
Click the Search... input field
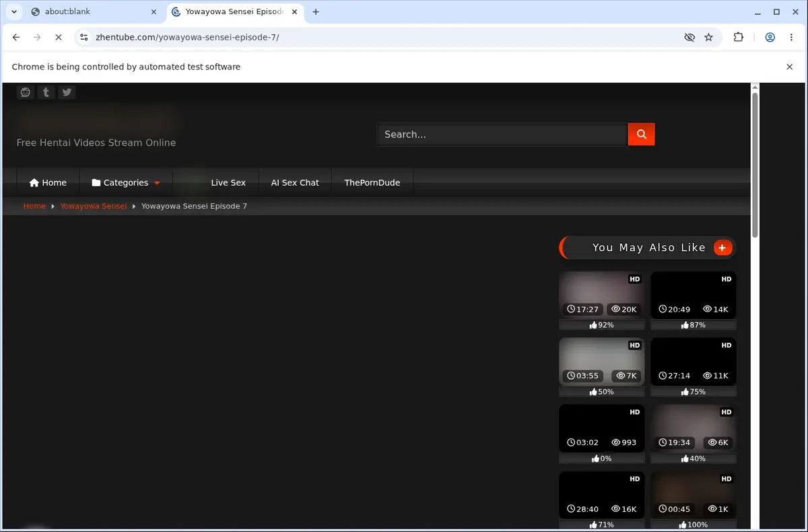tap(502, 134)
